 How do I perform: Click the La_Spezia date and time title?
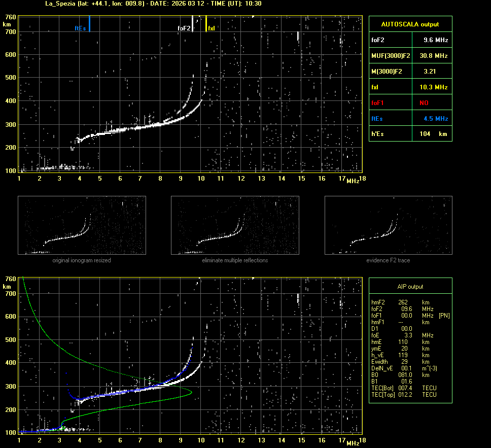[x=153, y=4]
